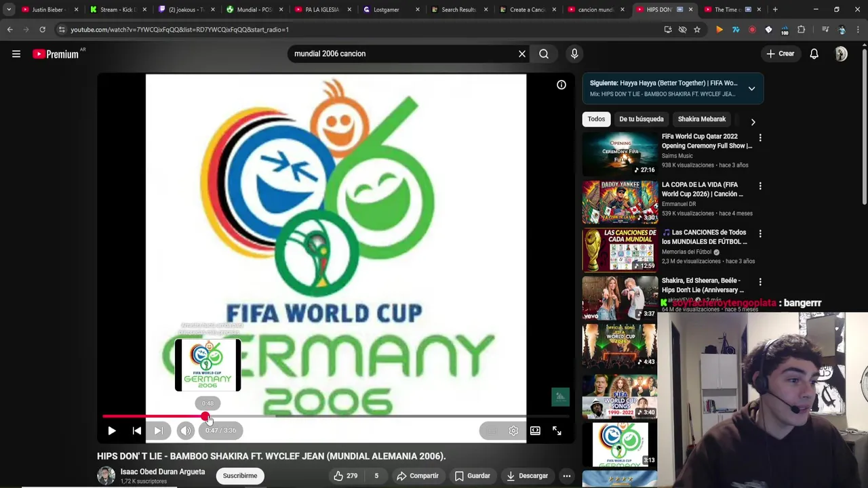Open options for La Copa de la Vida video
Image resolution: width=868 pixels, height=488 pixels.
(x=760, y=186)
